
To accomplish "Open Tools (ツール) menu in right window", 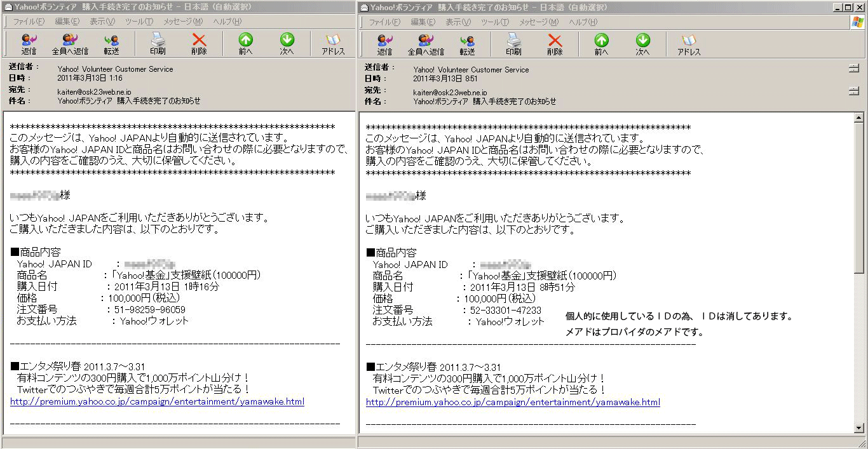I will [x=495, y=22].
